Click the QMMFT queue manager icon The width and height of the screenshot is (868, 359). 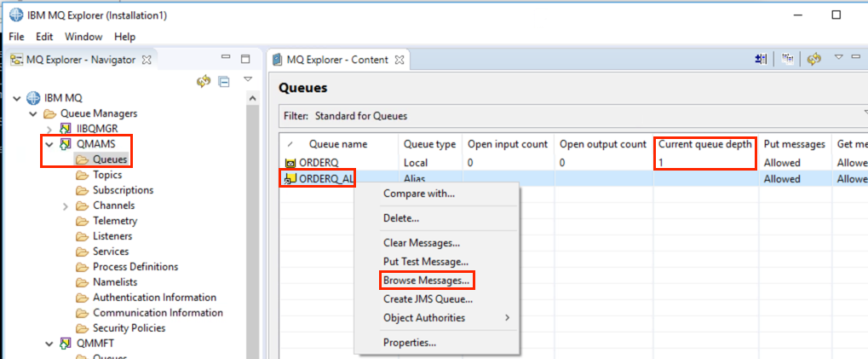(66, 344)
